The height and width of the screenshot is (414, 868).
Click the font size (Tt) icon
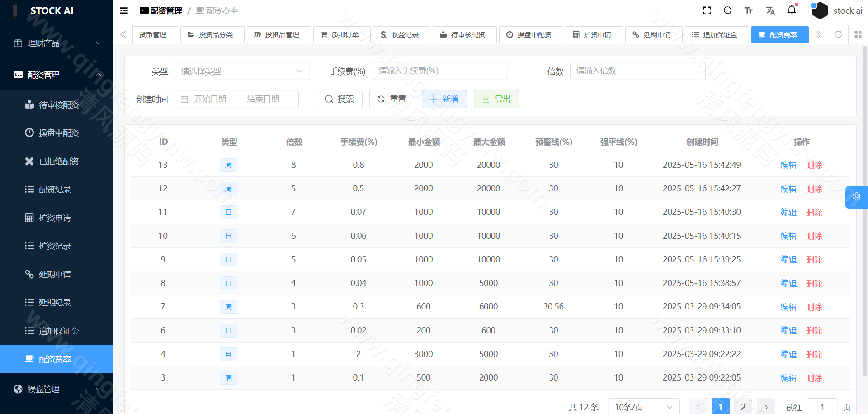coord(748,10)
